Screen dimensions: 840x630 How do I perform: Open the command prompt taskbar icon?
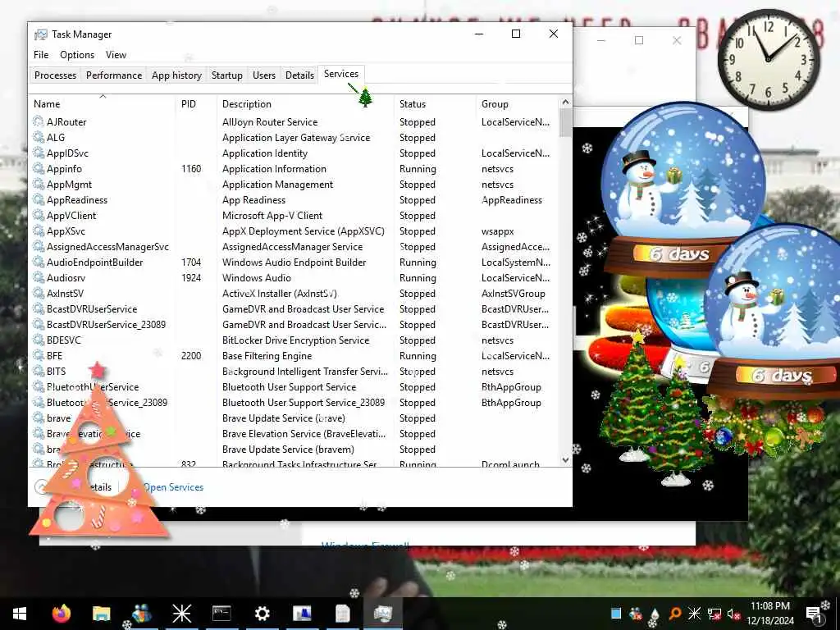pos(221,614)
